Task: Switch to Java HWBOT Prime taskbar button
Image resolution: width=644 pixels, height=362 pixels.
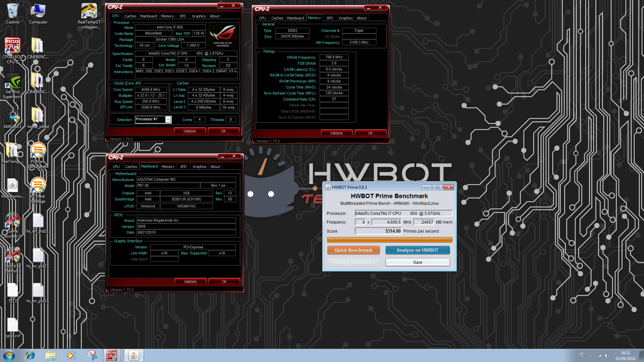Action: [134, 355]
